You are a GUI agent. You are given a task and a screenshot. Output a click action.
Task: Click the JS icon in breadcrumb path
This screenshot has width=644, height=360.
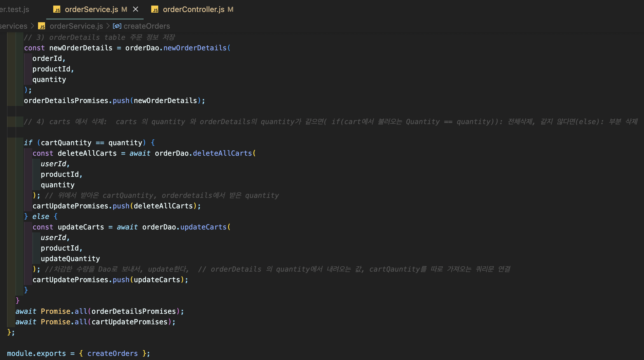tap(42, 26)
